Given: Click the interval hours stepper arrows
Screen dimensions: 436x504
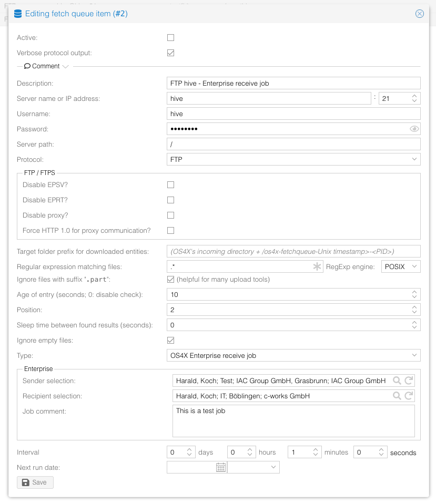Looking at the screenshot, I should coord(250,452).
